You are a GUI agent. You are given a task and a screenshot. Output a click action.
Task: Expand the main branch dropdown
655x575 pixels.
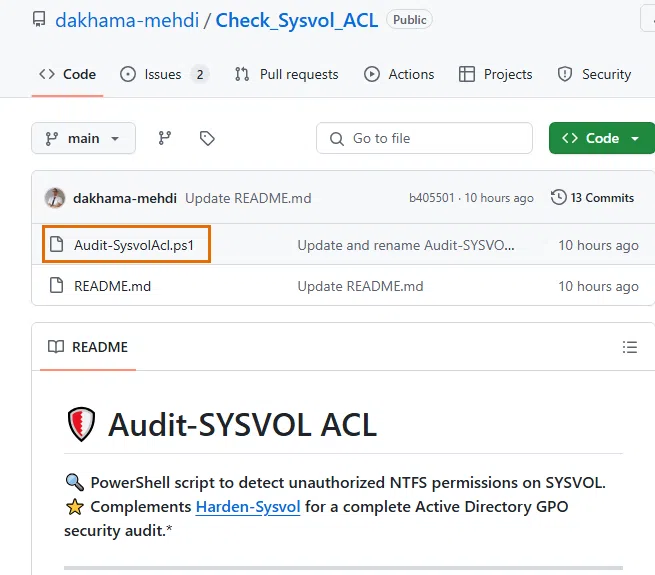coord(83,139)
